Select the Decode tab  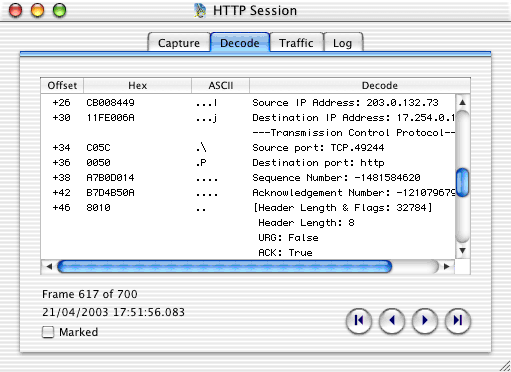(x=240, y=43)
